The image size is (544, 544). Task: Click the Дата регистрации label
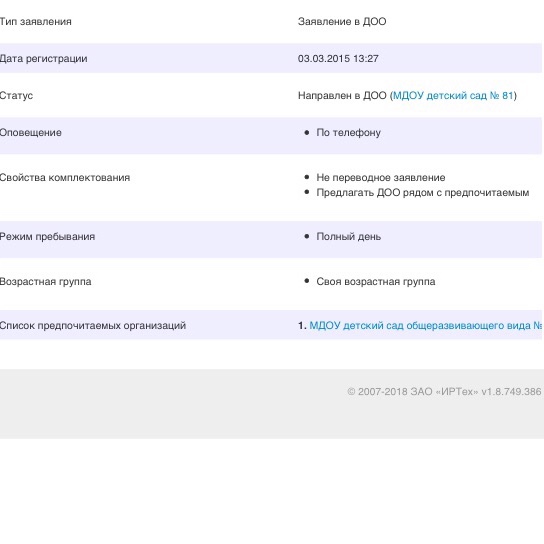tap(43, 59)
